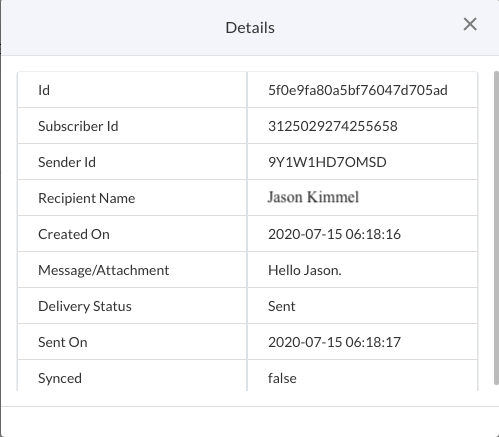Click the Recipient Name label
The height and width of the screenshot is (437, 499).
[x=87, y=198]
